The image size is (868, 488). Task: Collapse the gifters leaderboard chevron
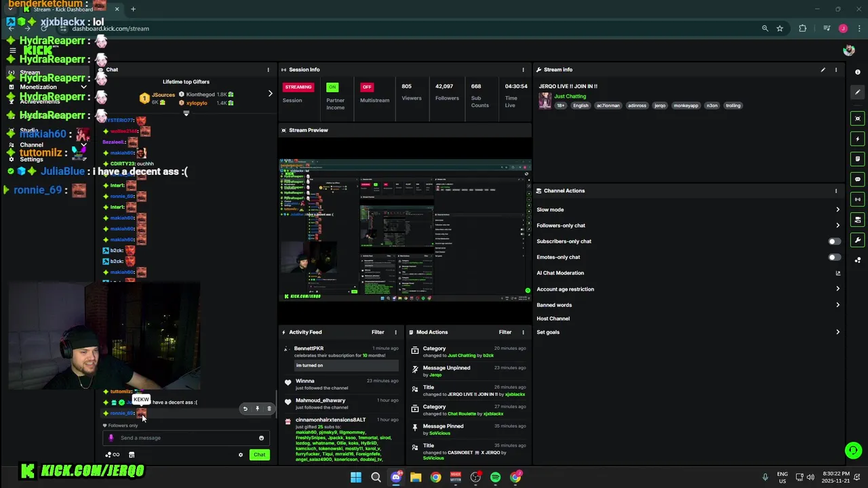(x=186, y=114)
